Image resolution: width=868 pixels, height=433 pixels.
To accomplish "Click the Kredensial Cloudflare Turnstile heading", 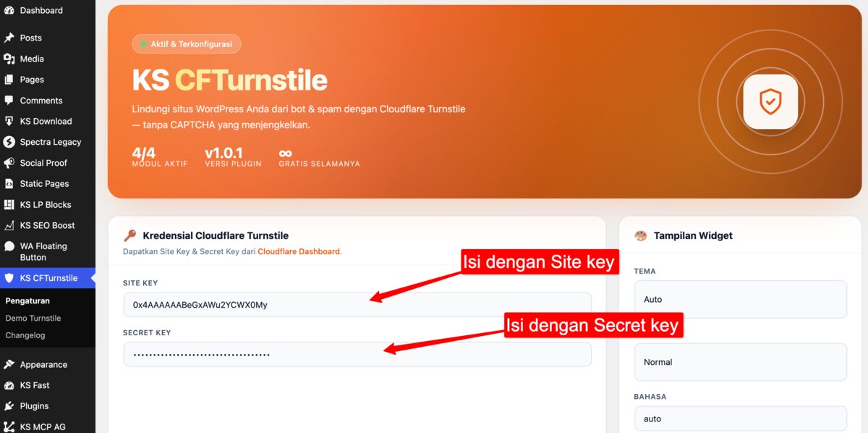I will 216,235.
